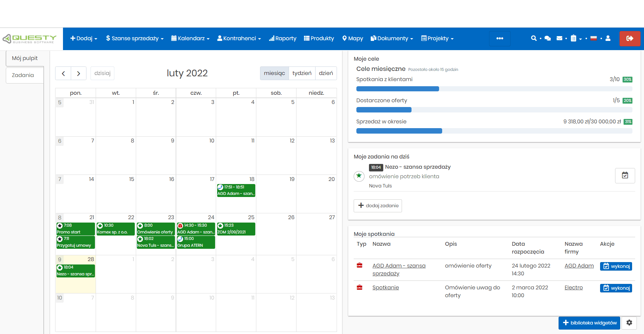Open the 15:23 ZOM 2/09/2021 event

coord(236,229)
